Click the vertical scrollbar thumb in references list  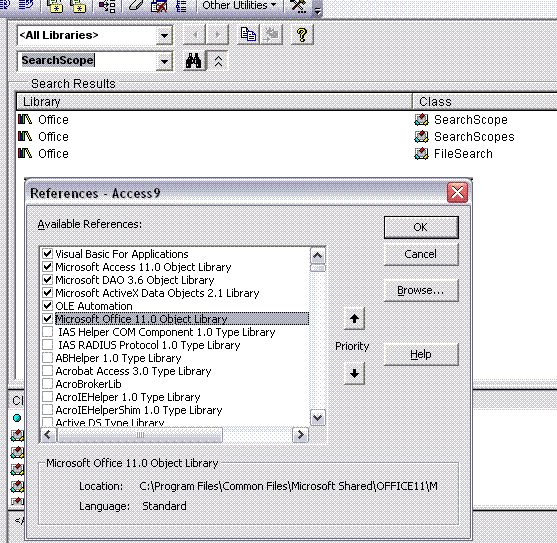(318, 268)
